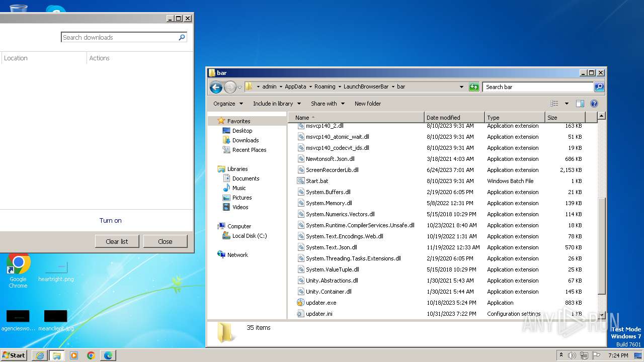Image resolution: width=644 pixels, height=362 pixels.
Task: Expand AppData breadcrumb arrow in address bar
Action: coord(310,87)
